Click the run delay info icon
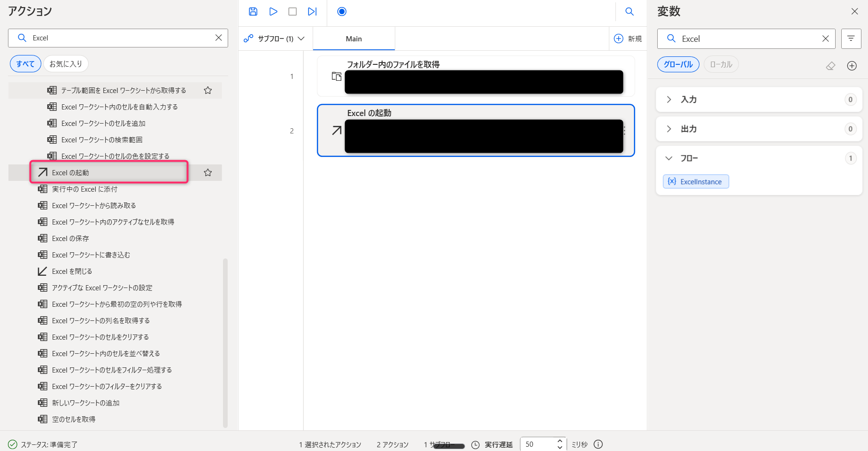Screen dimensions: 868x451 pos(598,444)
